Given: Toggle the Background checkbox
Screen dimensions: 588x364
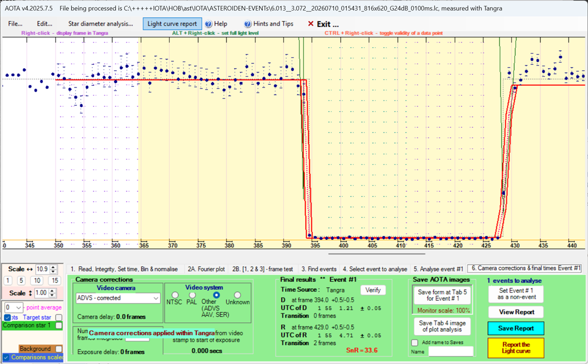Looking at the screenshot, I should click(59, 349).
